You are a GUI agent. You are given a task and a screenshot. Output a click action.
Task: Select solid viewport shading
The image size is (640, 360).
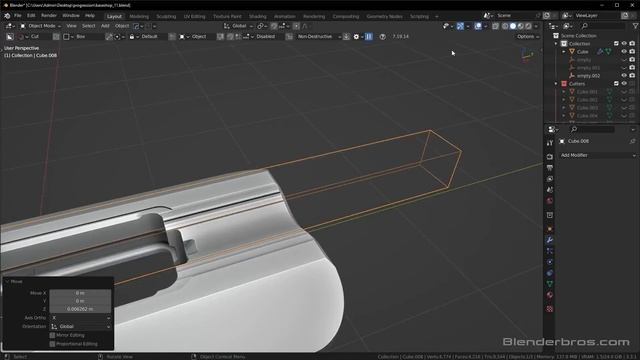(x=513, y=26)
